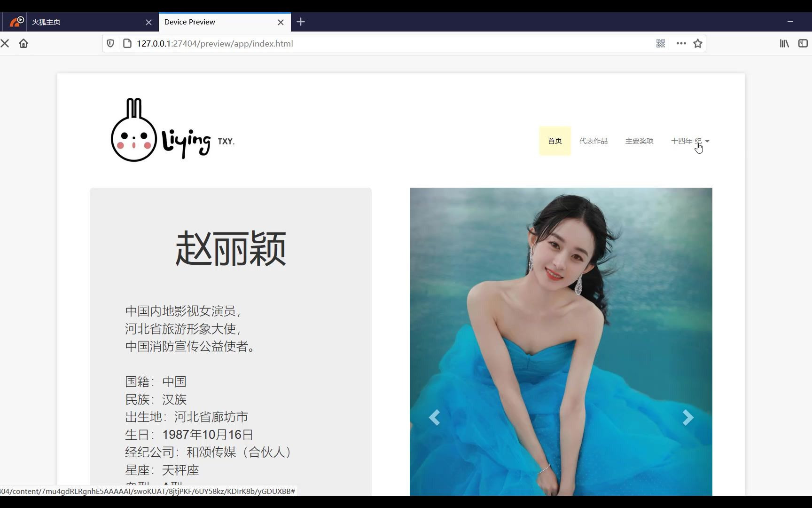The height and width of the screenshot is (508, 812).
Task: Stop loading with the X toolbar button
Action: [5, 43]
